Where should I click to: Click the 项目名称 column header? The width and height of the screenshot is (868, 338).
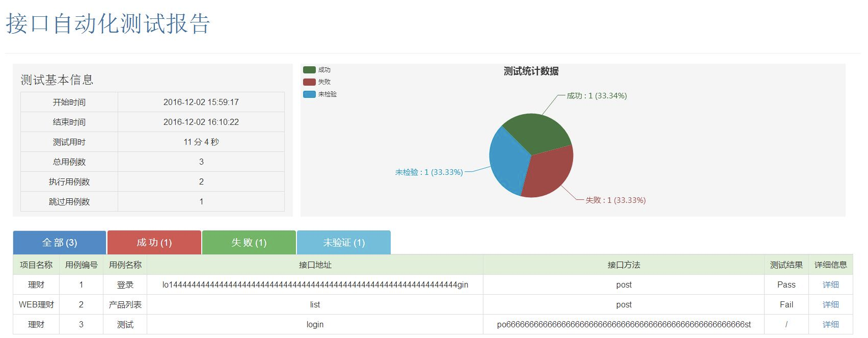tap(36, 265)
